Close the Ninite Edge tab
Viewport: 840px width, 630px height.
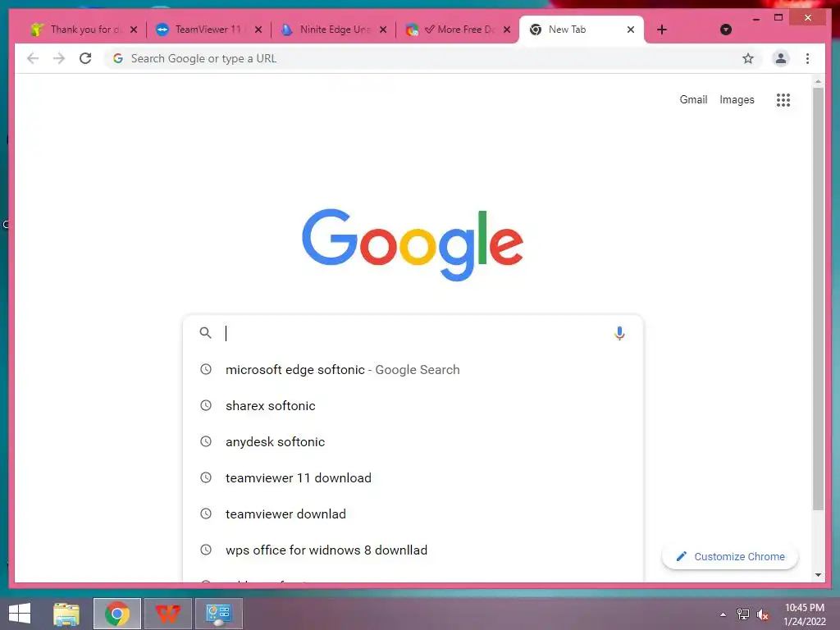tap(382, 30)
